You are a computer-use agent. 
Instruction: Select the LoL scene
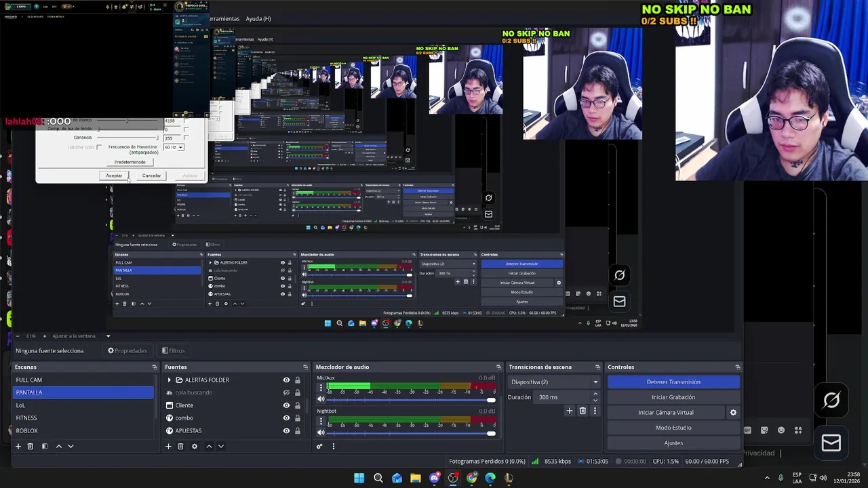(x=83, y=405)
